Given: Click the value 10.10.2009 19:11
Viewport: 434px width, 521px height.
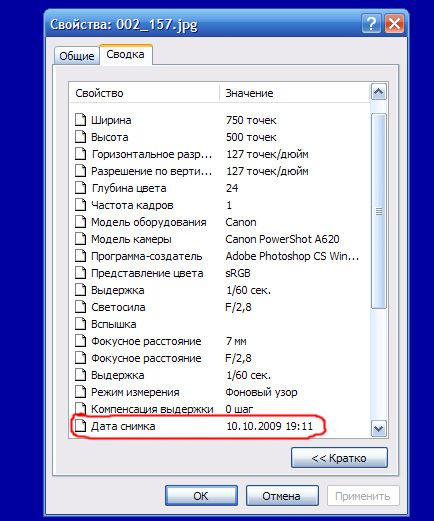Looking at the screenshot, I should pos(269,426).
